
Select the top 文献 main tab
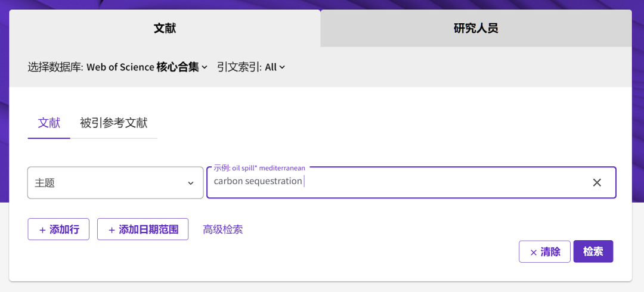tap(165, 28)
